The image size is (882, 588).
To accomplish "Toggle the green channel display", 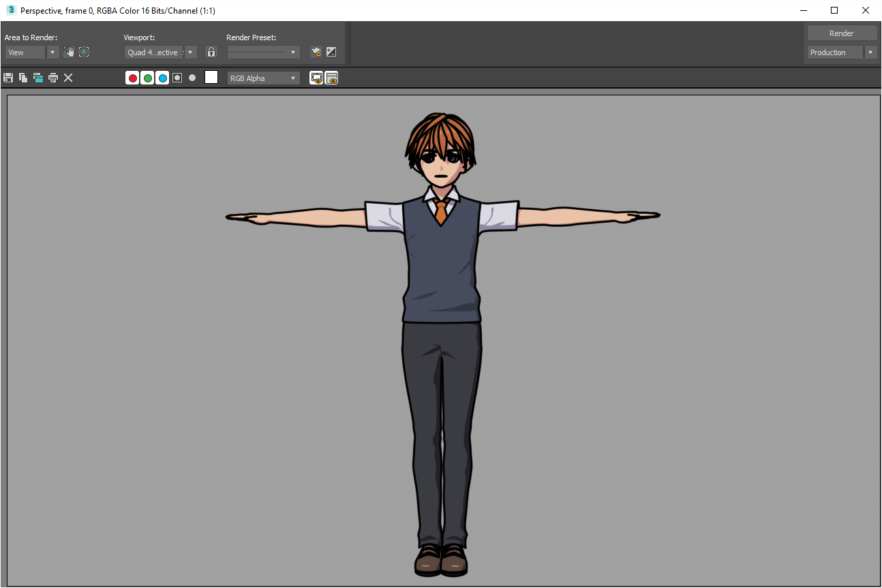I will click(147, 78).
